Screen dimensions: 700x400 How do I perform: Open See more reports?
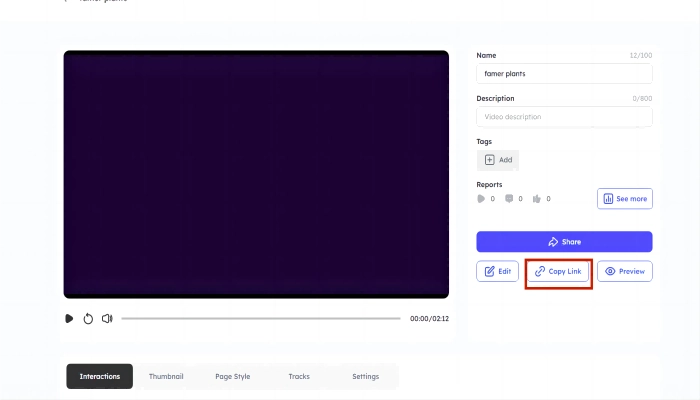tap(625, 199)
